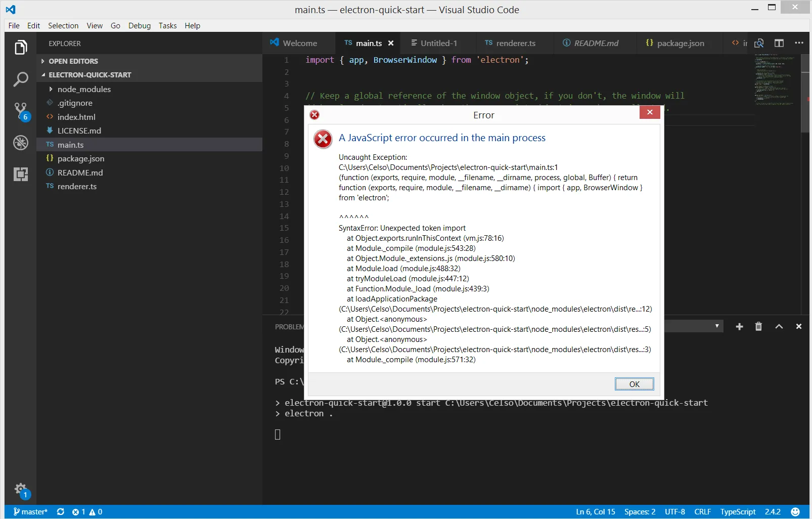
Task: Change indentation via Spaces: 2
Action: (x=640, y=512)
